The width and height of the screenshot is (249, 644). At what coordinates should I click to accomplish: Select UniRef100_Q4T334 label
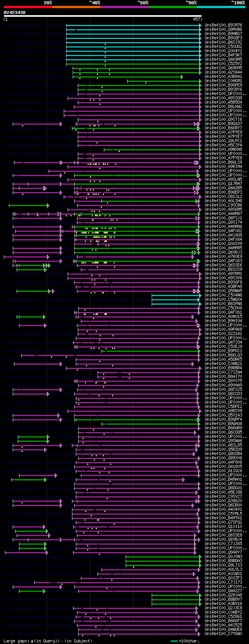coord(223,342)
